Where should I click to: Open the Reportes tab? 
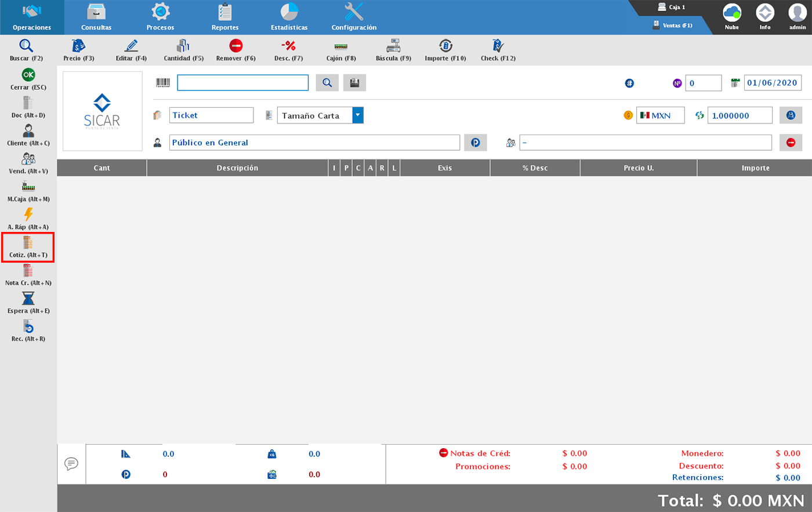(225, 17)
